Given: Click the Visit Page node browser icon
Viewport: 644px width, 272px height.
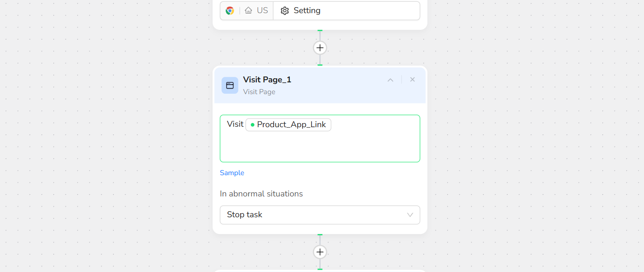Looking at the screenshot, I should click(230, 85).
